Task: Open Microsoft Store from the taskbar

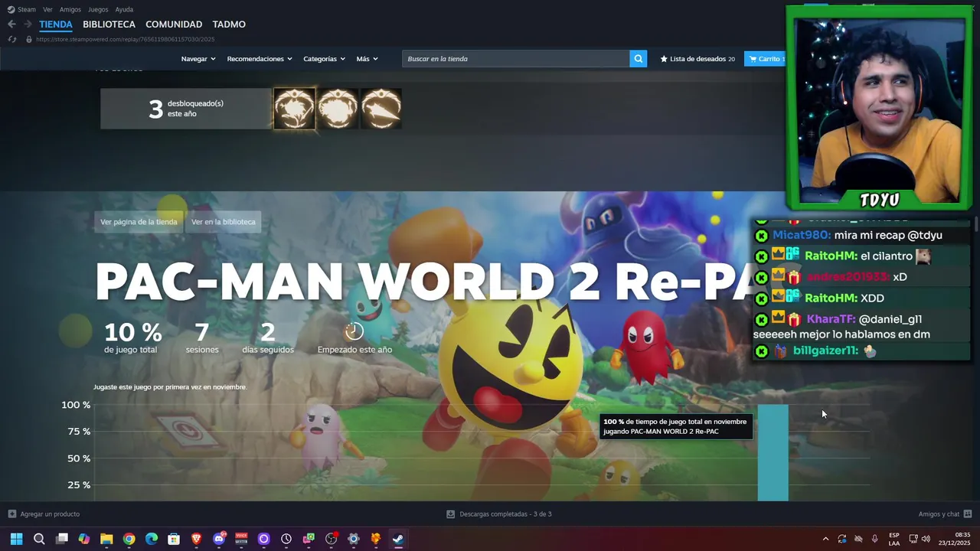Action: point(174,539)
